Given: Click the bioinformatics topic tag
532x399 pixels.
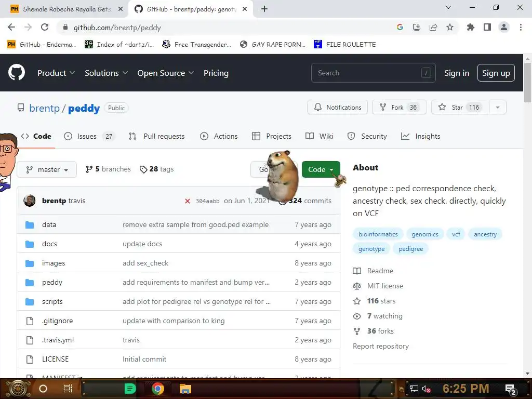Looking at the screenshot, I should pyautogui.click(x=378, y=234).
